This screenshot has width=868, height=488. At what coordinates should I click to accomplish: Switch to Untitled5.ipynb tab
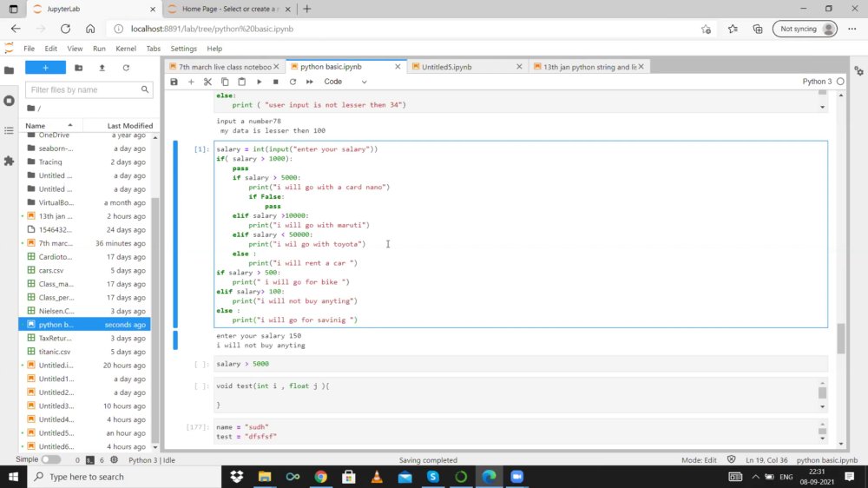pyautogui.click(x=447, y=67)
